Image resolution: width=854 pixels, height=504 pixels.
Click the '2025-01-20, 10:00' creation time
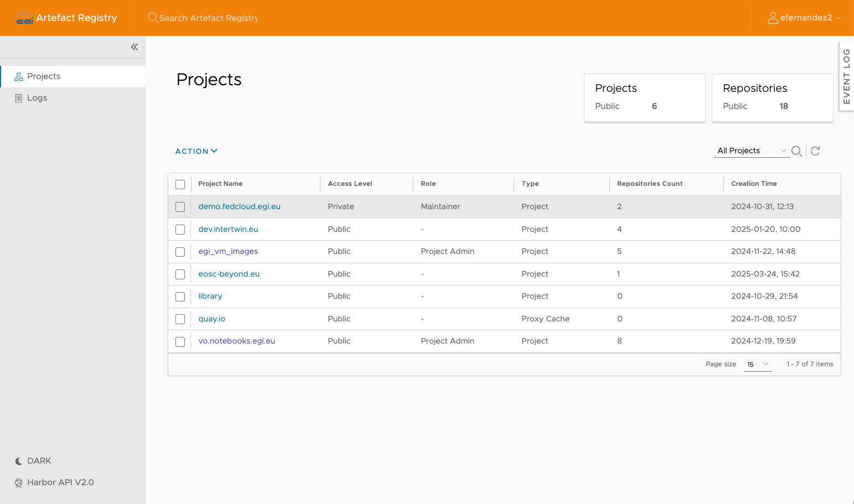(x=765, y=229)
